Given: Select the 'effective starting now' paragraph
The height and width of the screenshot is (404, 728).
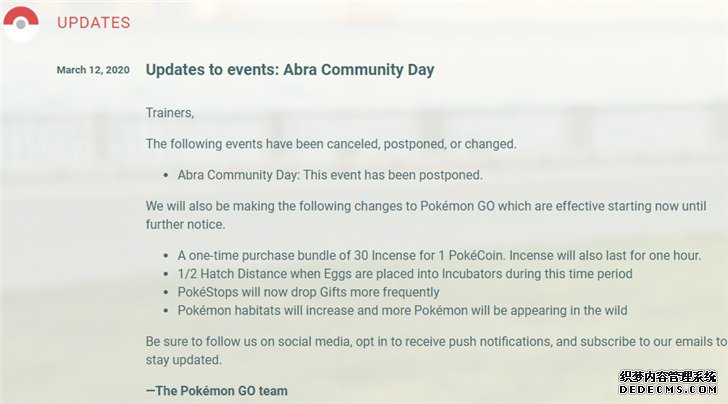Looking at the screenshot, I should click(426, 215).
